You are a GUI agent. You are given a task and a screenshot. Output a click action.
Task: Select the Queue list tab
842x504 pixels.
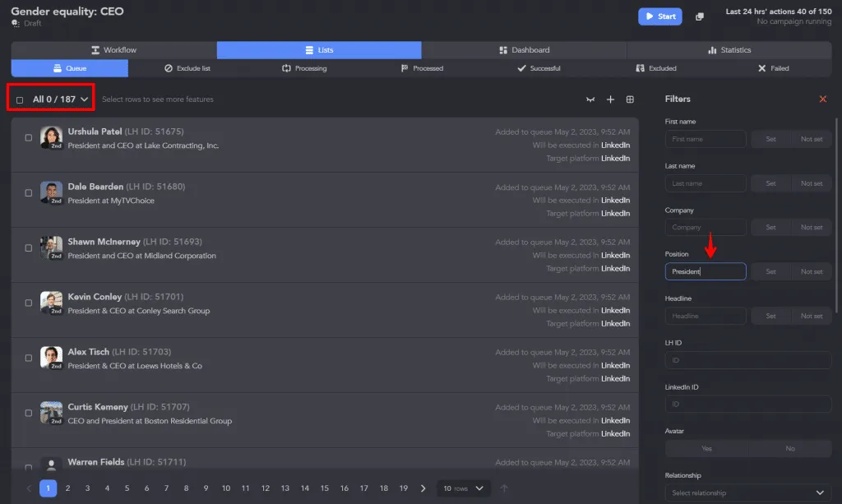tap(70, 68)
